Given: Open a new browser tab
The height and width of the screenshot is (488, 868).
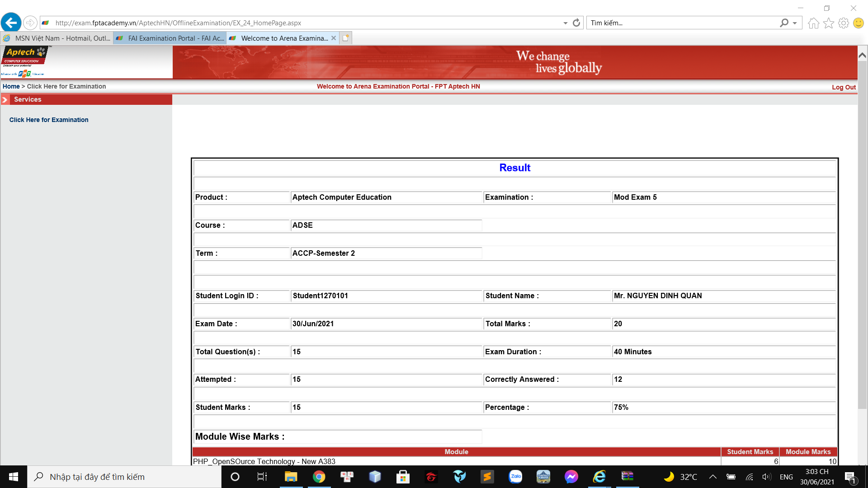Looking at the screenshot, I should coord(345,38).
